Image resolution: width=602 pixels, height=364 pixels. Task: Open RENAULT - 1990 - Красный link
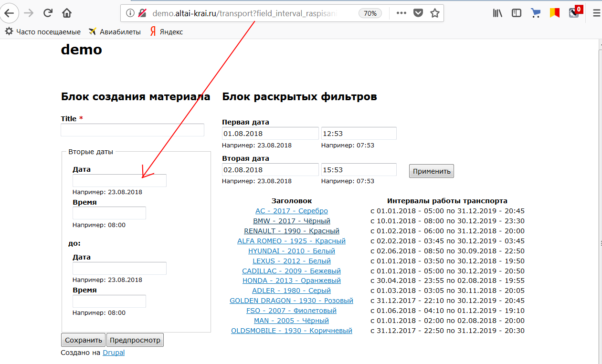pyautogui.click(x=292, y=231)
